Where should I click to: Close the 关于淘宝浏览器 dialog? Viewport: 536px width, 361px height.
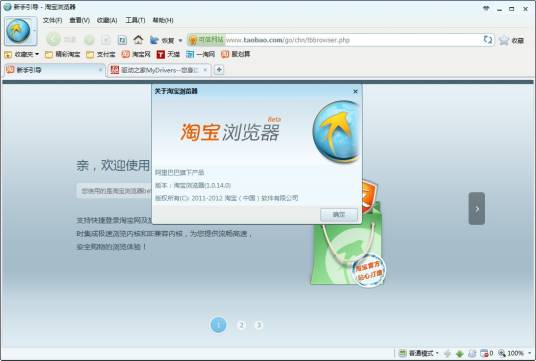[x=355, y=91]
